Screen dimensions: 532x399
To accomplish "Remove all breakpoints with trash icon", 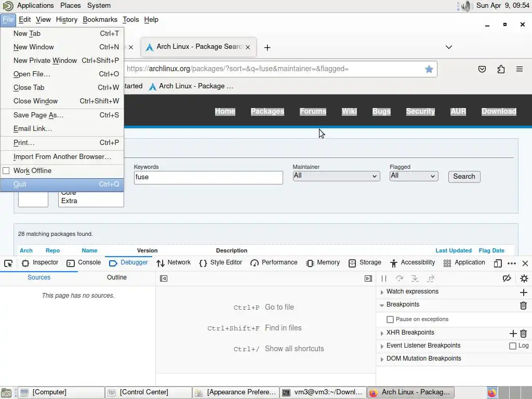I will (524, 305).
